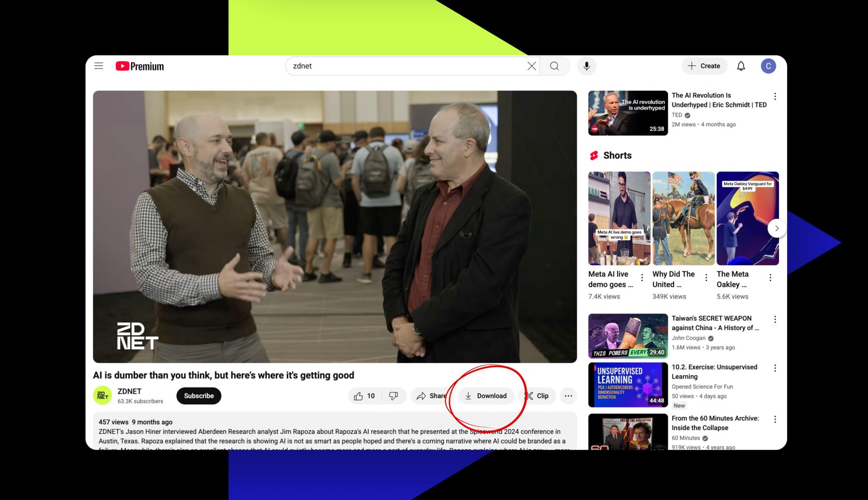Image resolution: width=868 pixels, height=500 pixels.
Task: Open your account avatar menu
Action: click(x=768, y=66)
